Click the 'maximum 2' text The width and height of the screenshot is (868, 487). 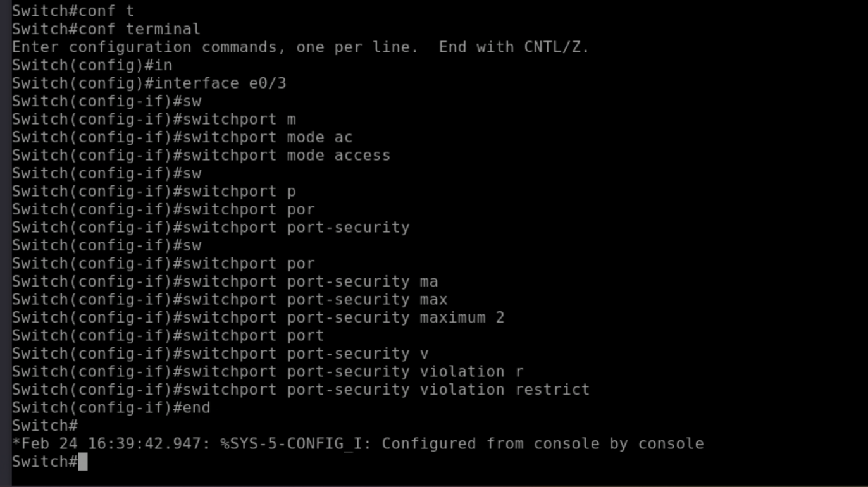(x=462, y=317)
